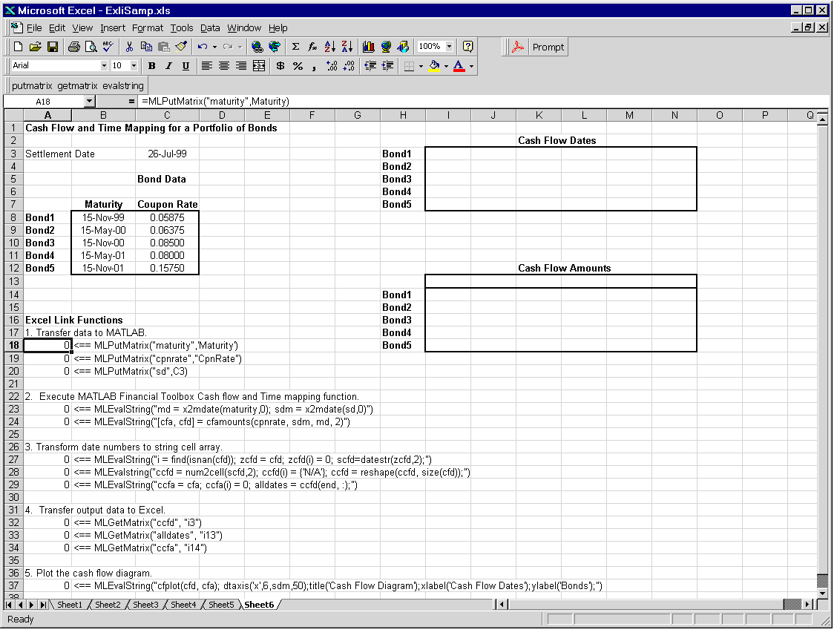Image resolution: width=837 pixels, height=644 pixels.
Task: Run the spelling check tool
Action: (x=108, y=47)
